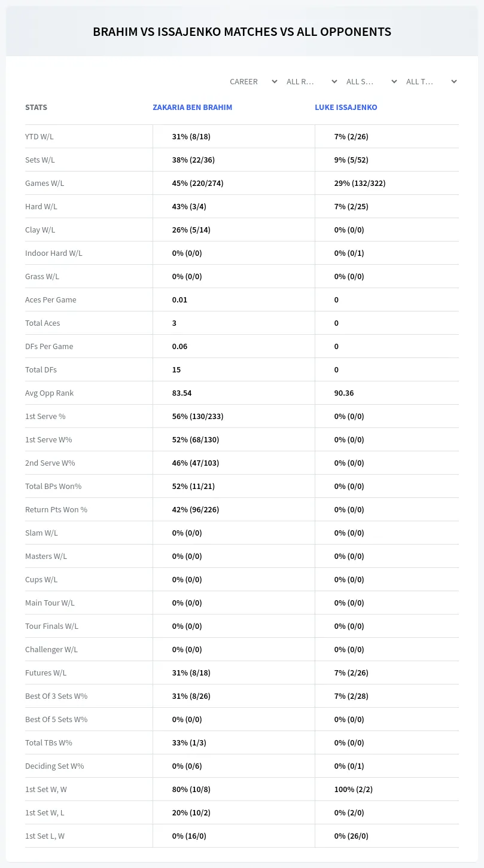Open the ALL S... surfaces dropdown
Image resolution: width=484 pixels, height=868 pixels.
[x=372, y=81]
